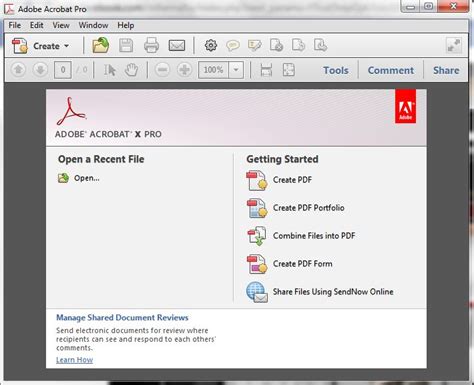The height and width of the screenshot is (385, 474).
Task: Click the second page-edit toolbar icon
Action: point(298,45)
